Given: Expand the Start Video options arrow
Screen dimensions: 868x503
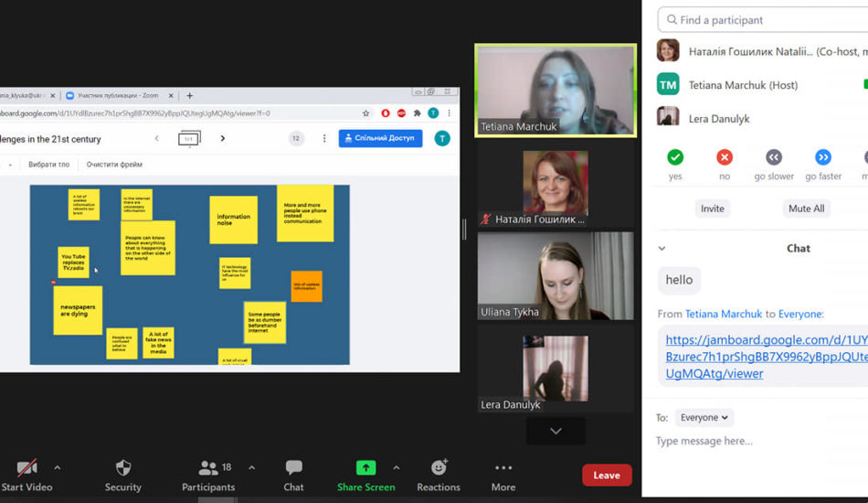Looking at the screenshot, I should [x=58, y=467].
